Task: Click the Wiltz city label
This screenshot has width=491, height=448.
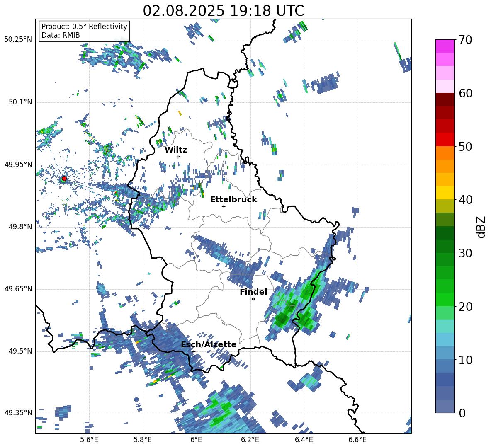Action: click(176, 150)
